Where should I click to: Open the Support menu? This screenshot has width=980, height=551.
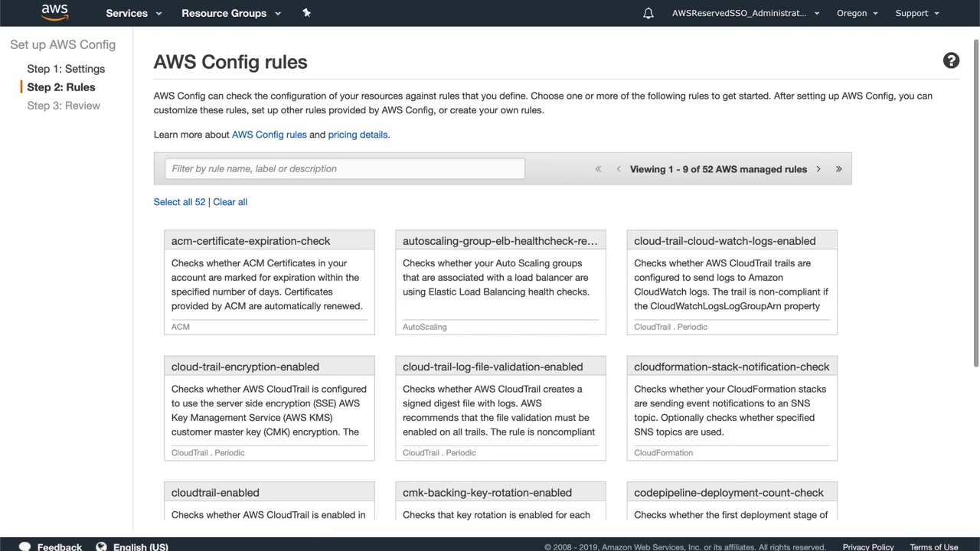tap(916, 13)
